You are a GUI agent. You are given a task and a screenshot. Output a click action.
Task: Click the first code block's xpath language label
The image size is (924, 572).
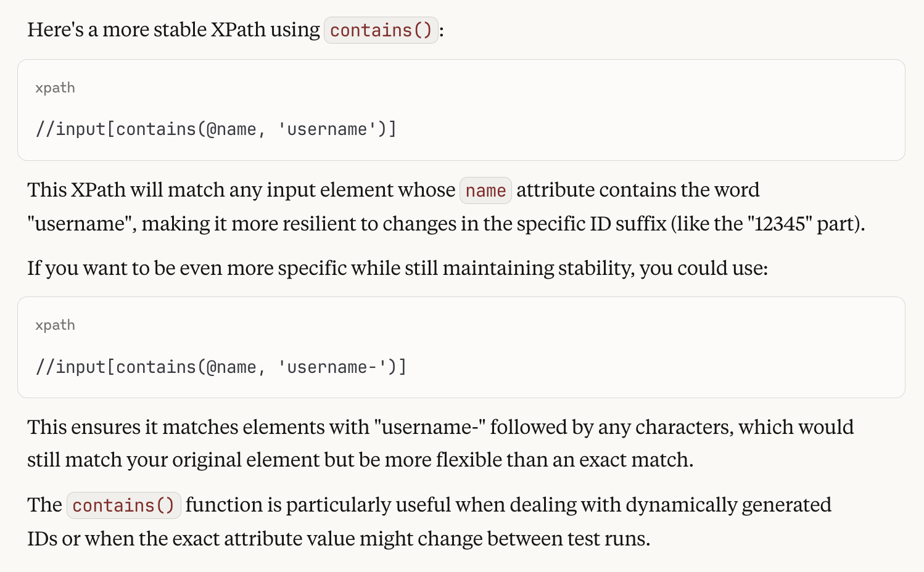55,88
